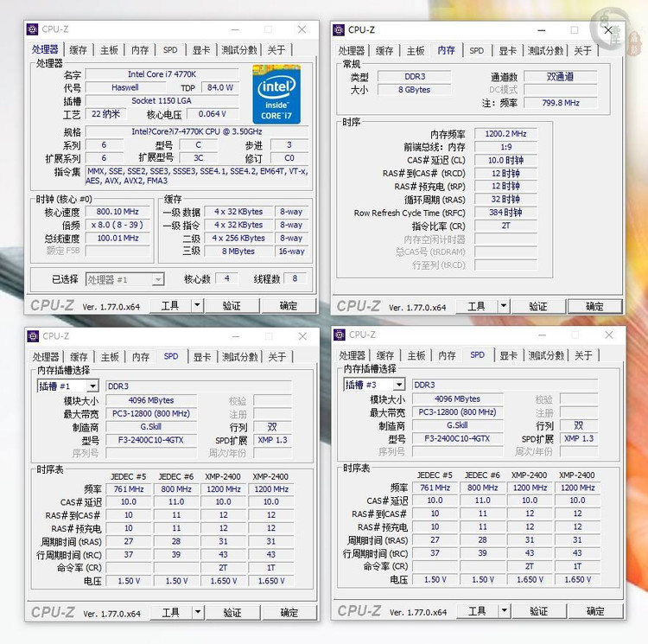Image resolution: width=648 pixels, height=644 pixels.
Task: Click XMP 1.3 field in slot #1 window
Action: coord(273,440)
